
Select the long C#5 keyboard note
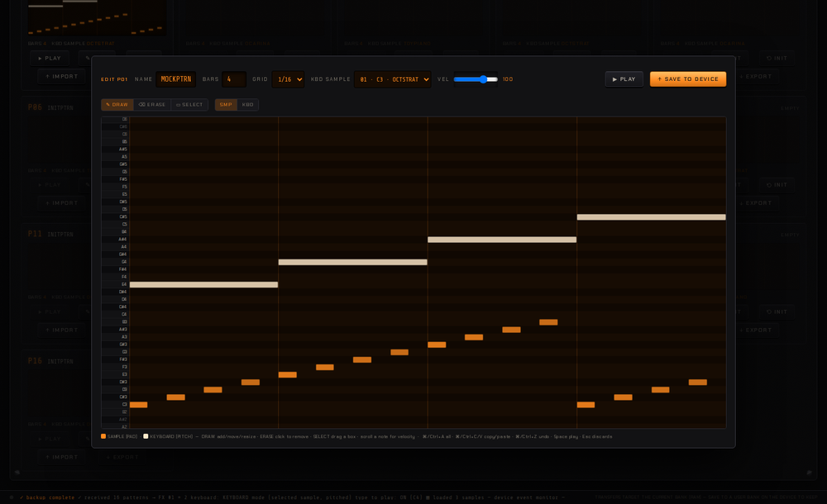(652, 216)
